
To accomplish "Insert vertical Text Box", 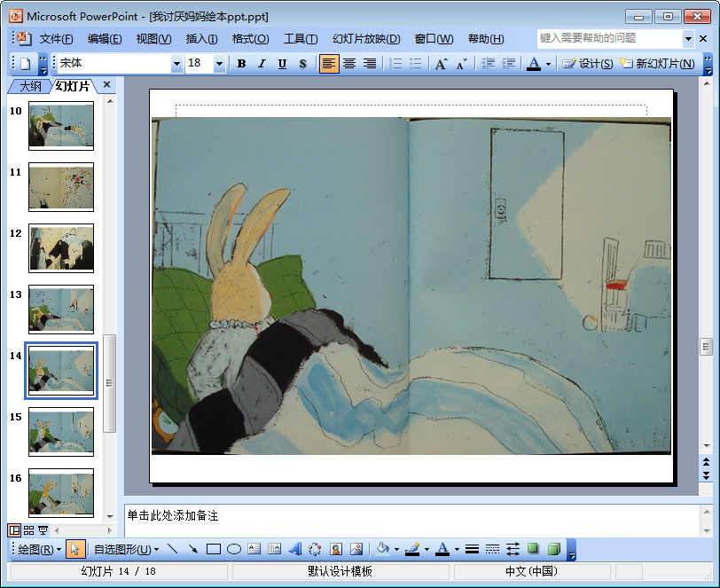I will click(x=275, y=549).
